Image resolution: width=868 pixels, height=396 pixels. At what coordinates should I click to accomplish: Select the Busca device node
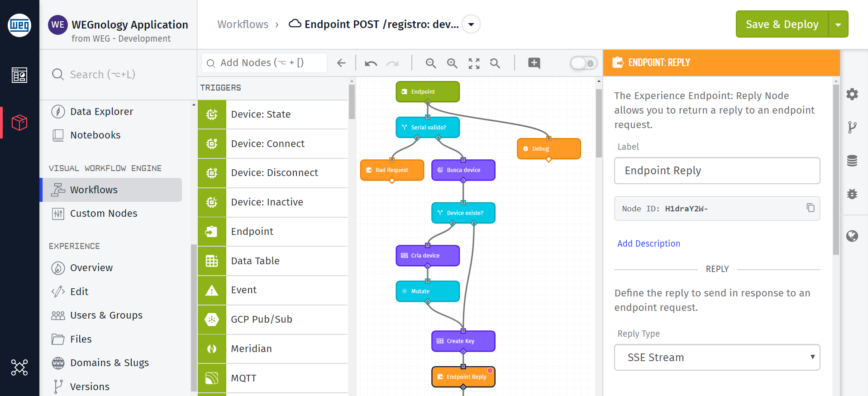(x=463, y=170)
